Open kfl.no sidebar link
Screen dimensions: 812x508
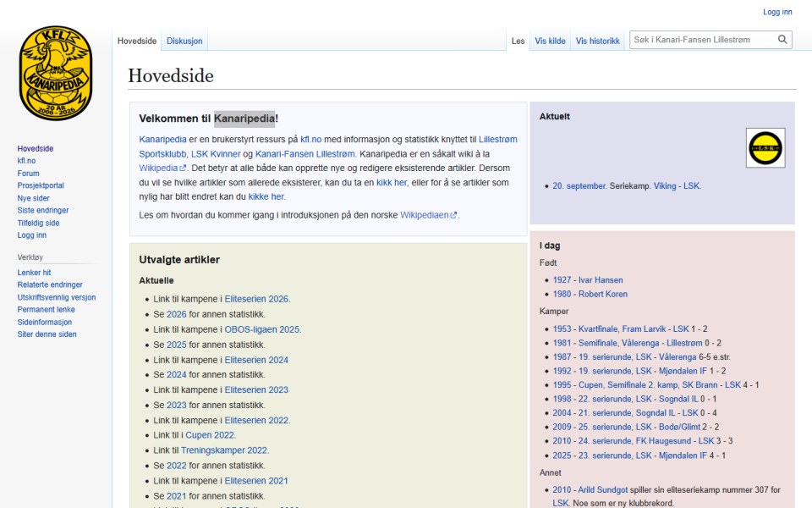point(26,161)
